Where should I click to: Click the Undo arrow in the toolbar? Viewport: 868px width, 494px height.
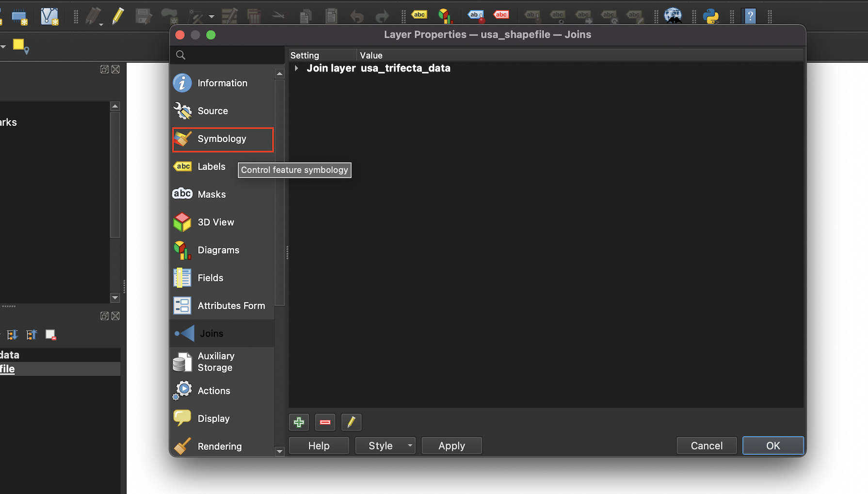[356, 16]
